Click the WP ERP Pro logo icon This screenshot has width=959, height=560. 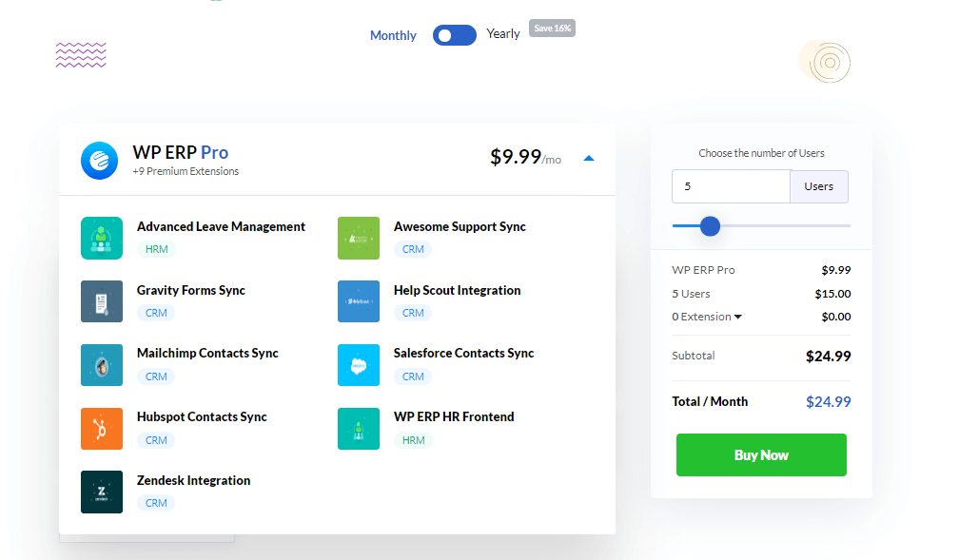pos(99,161)
